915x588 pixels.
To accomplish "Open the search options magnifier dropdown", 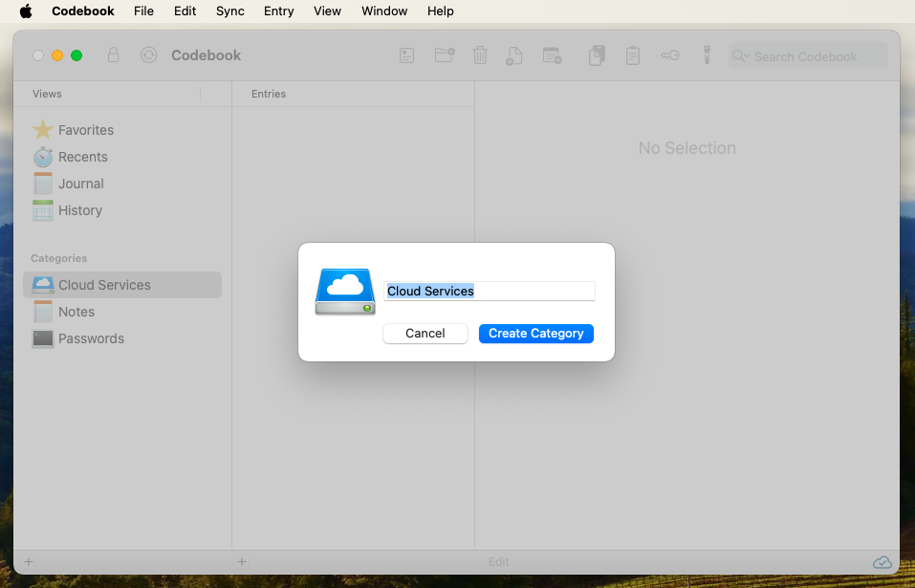I will coord(740,56).
